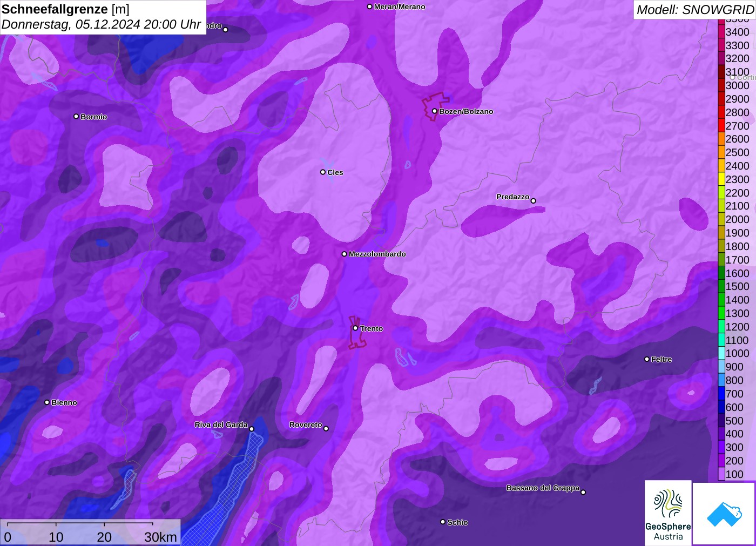Click the 300 m legend color swatch

(x=721, y=447)
